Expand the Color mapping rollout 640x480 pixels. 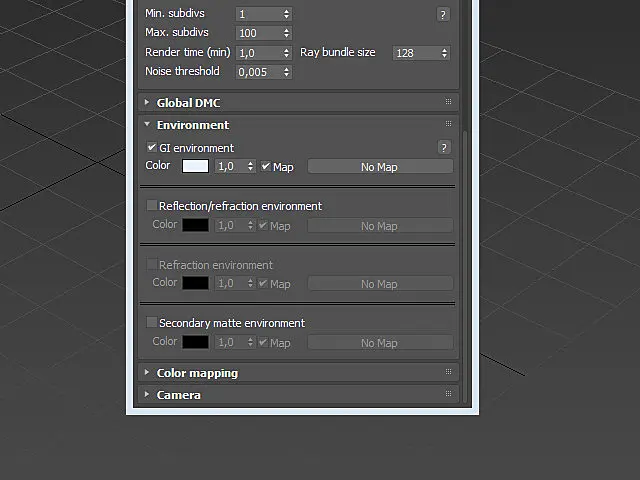coord(147,372)
